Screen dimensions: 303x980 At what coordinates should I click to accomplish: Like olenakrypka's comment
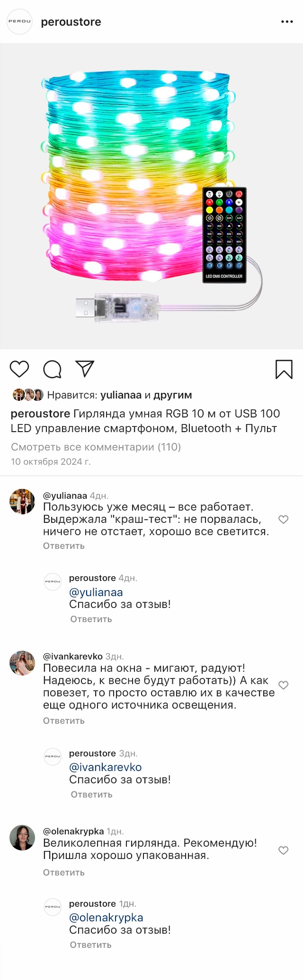283,850
